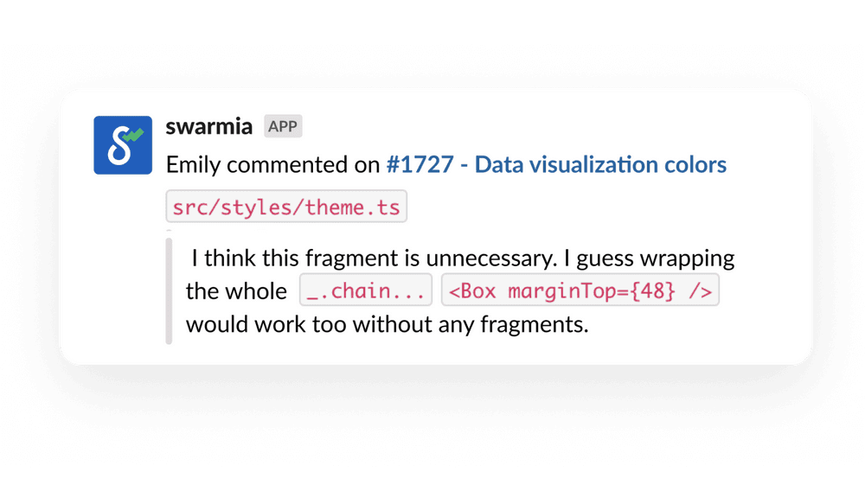Select the src/styles/theme.ts file path chip
This screenshot has width=865, height=504.
tap(286, 208)
